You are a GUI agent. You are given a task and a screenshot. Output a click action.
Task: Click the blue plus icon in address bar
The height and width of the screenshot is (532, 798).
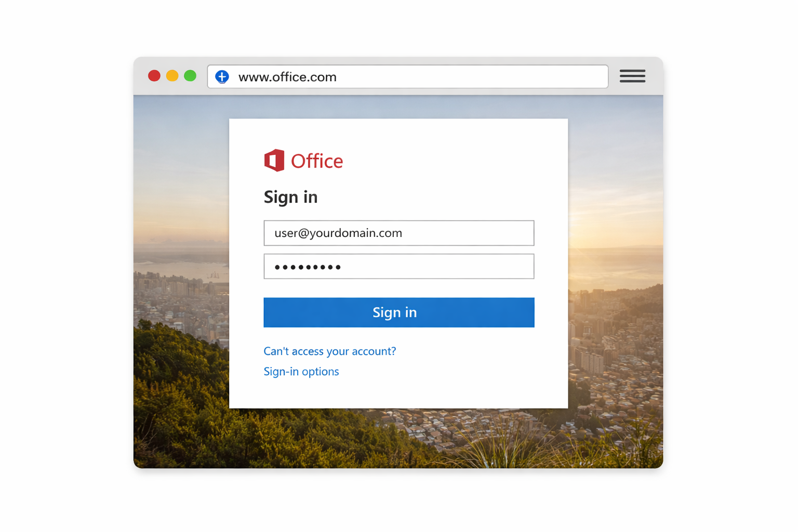[x=222, y=77]
